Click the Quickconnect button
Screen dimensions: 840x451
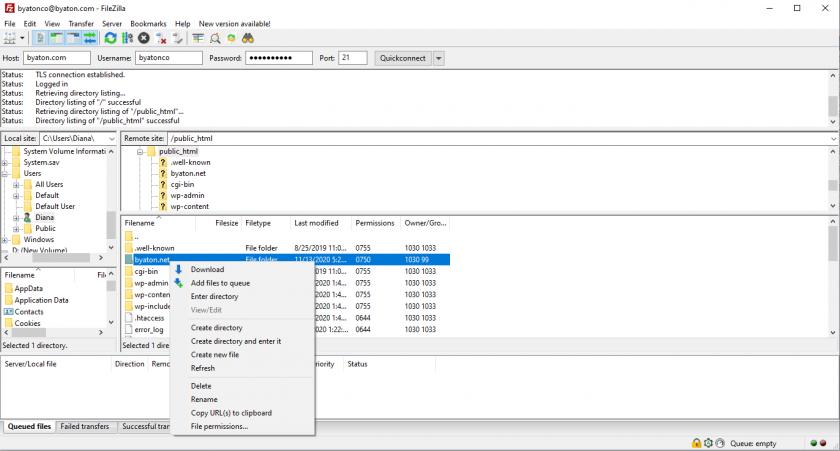(x=403, y=58)
